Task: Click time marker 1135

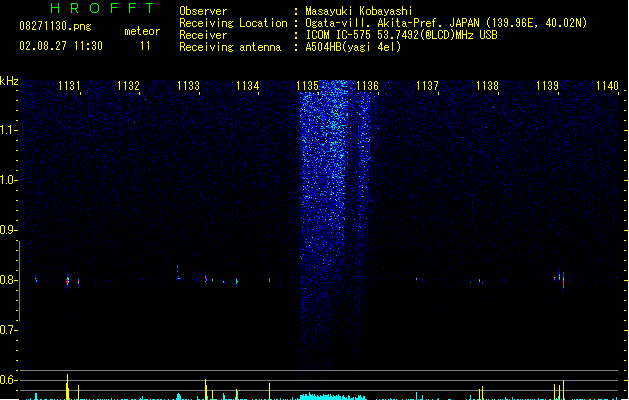Action: point(308,86)
